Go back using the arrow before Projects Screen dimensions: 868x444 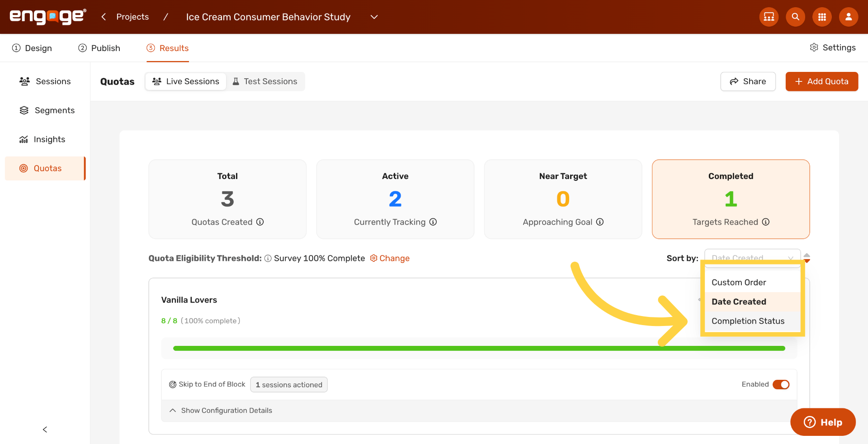(104, 17)
